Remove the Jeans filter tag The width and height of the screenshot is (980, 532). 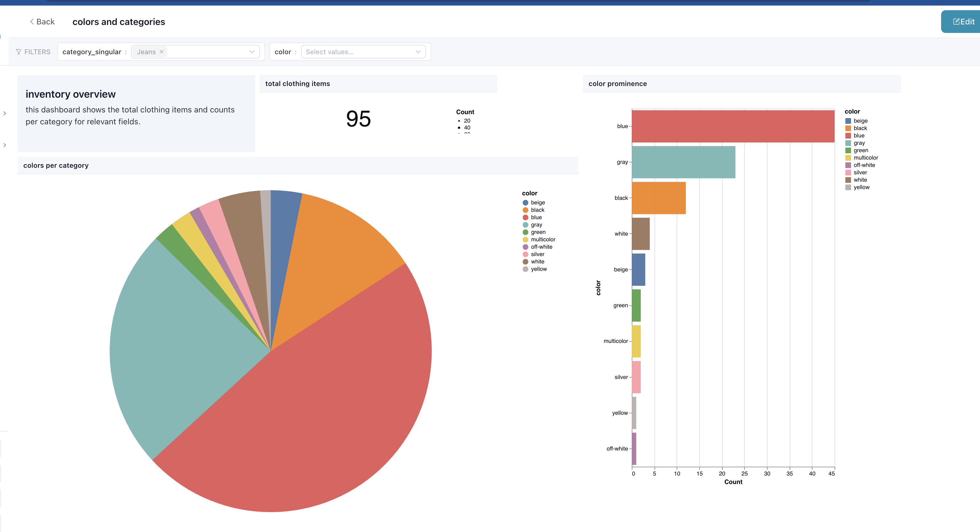coord(162,52)
